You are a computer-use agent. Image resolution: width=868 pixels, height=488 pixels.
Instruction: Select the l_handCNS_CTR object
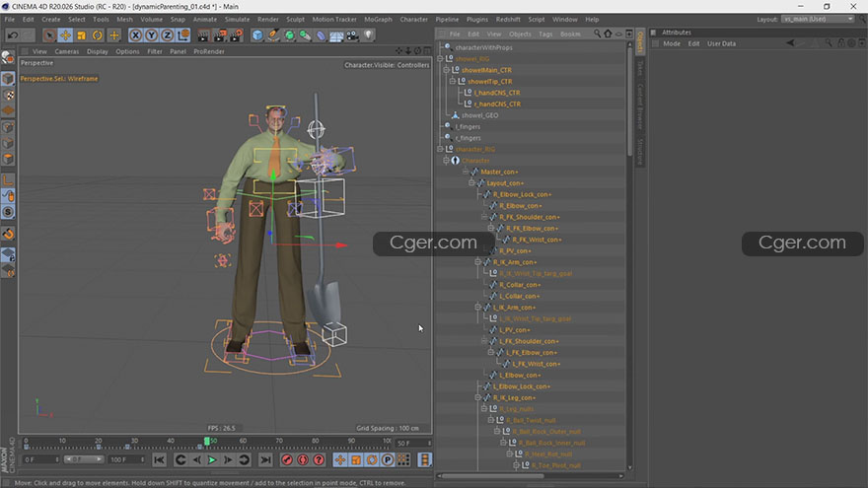click(496, 93)
